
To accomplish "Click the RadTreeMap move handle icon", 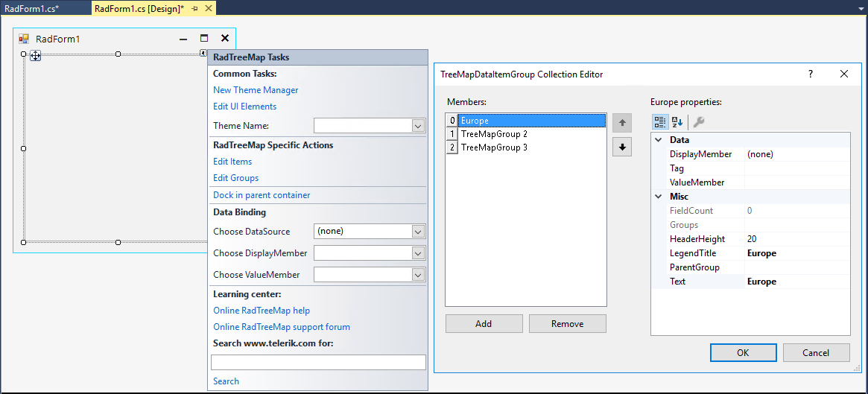I will coord(35,55).
